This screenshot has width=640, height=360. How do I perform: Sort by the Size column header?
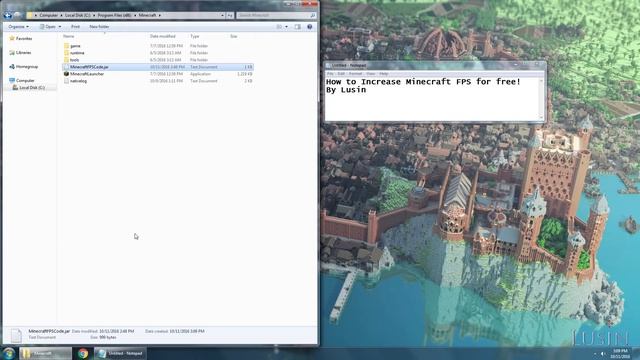(233, 36)
